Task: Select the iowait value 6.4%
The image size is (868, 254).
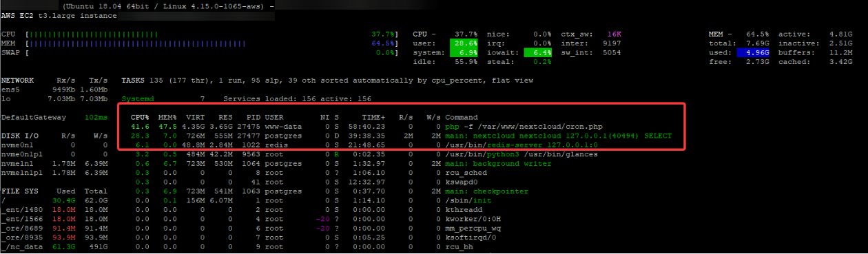Action: coord(537,52)
